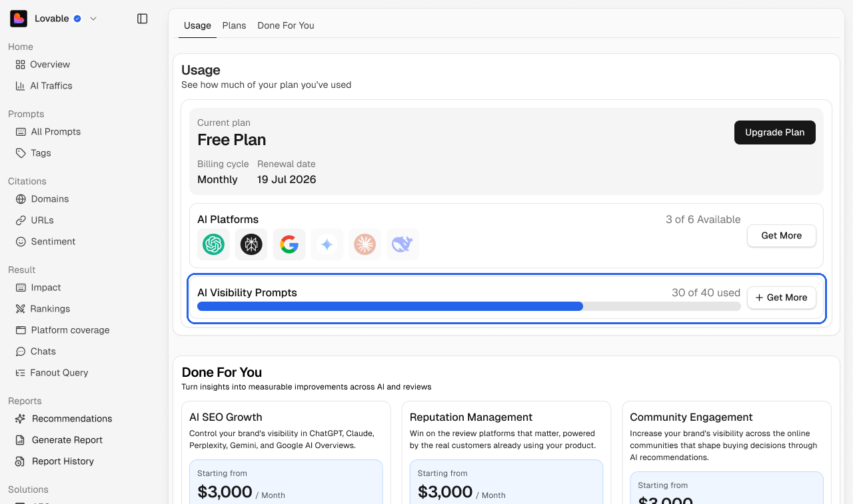This screenshot has width=853, height=504.
Task: Open Platform coverage in the sidebar
Action: pyautogui.click(x=70, y=330)
